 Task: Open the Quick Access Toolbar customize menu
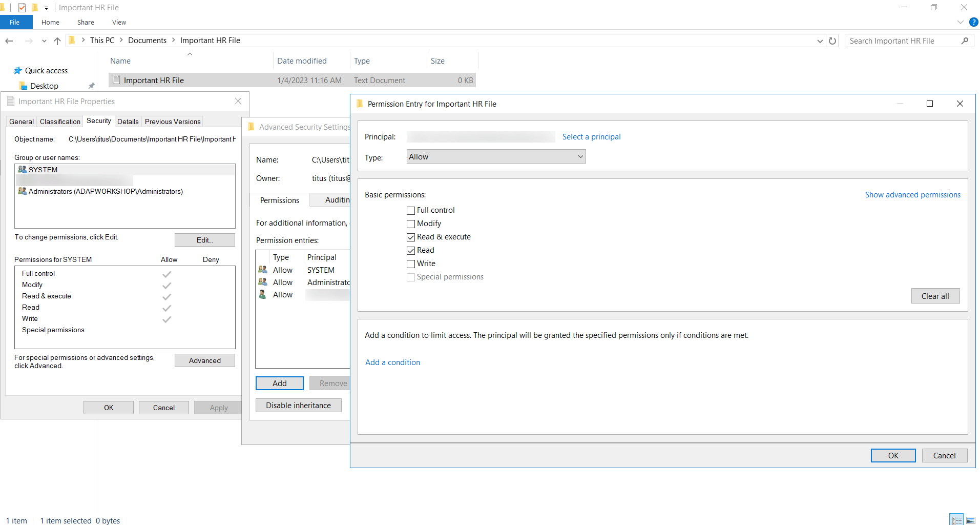point(46,7)
